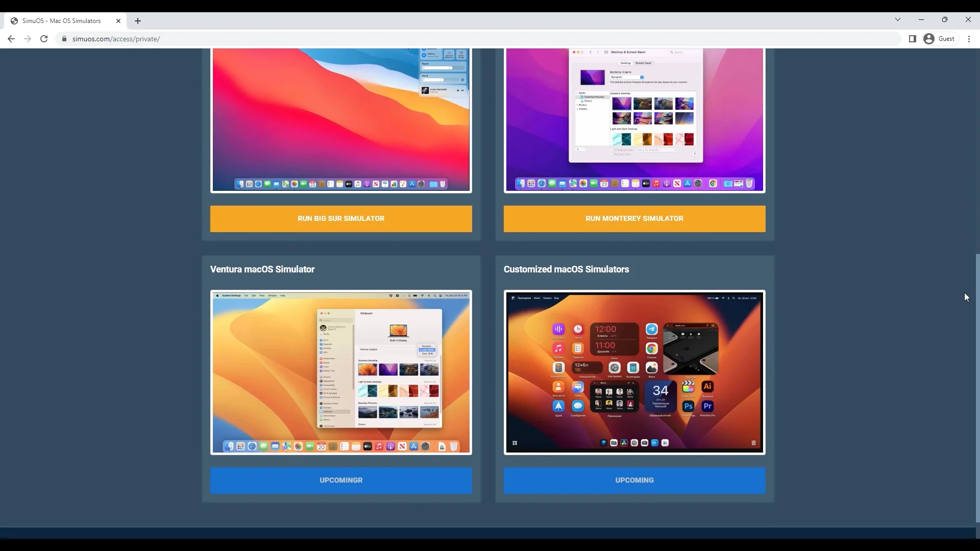Viewport: 980px width, 551px height.
Task: Click the browser back arrow
Action: coord(11,39)
